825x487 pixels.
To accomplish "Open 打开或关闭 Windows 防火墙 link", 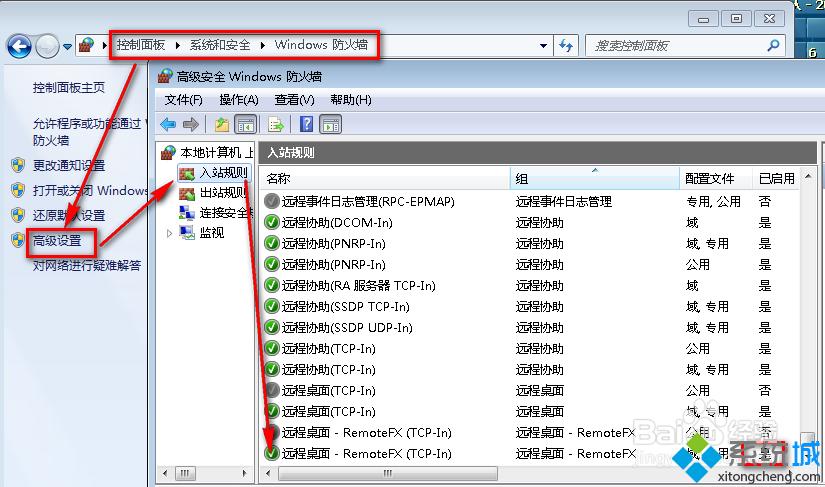I will [x=90, y=190].
